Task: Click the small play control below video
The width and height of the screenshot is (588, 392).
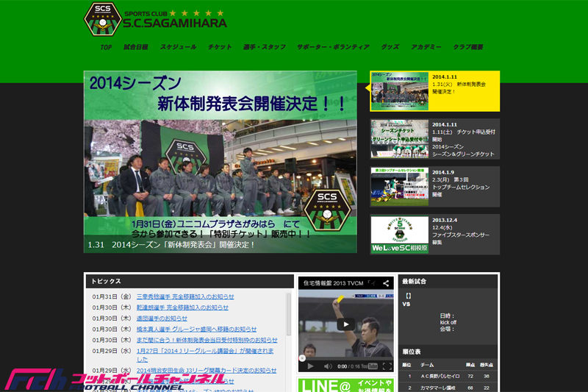Action: tap(310, 366)
